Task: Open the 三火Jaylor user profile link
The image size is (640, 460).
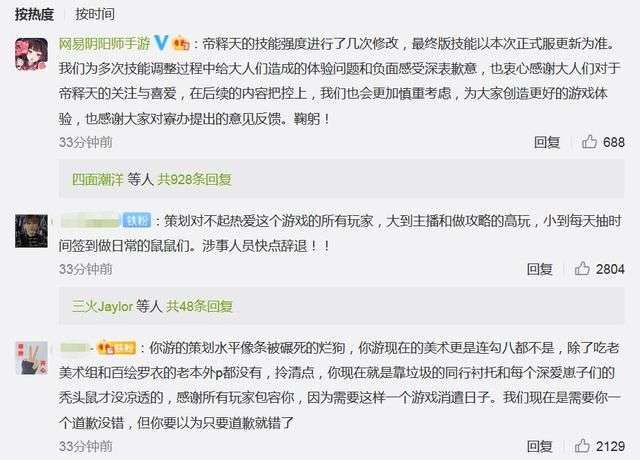Action: coord(102,306)
